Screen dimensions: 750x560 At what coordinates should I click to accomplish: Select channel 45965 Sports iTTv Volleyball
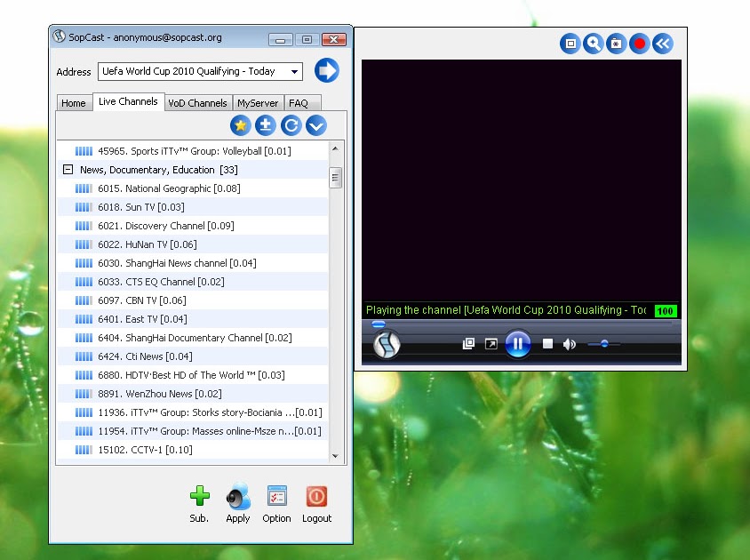[x=193, y=151]
